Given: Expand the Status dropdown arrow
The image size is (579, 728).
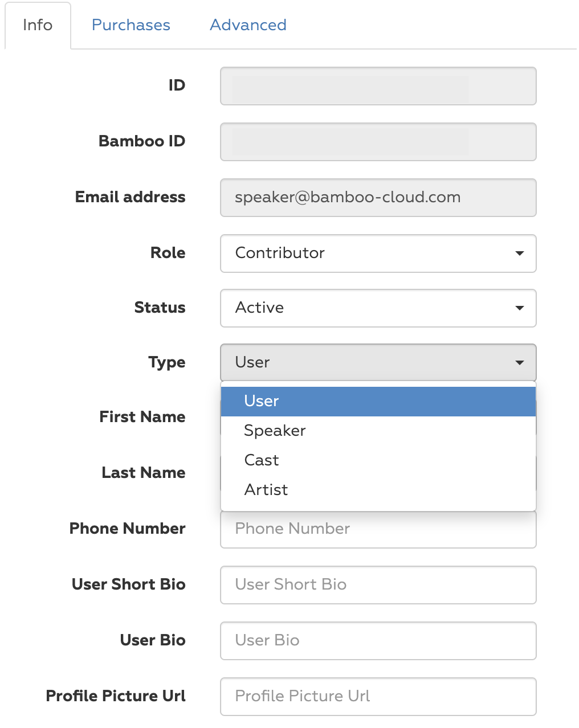Looking at the screenshot, I should (x=519, y=308).
